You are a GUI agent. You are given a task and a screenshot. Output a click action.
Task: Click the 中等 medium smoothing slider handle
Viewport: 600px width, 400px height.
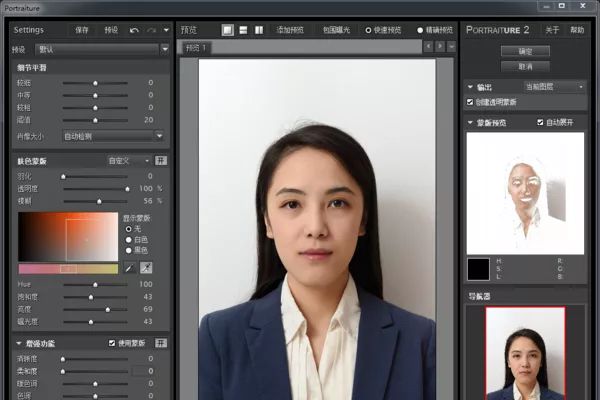[95, 95]
